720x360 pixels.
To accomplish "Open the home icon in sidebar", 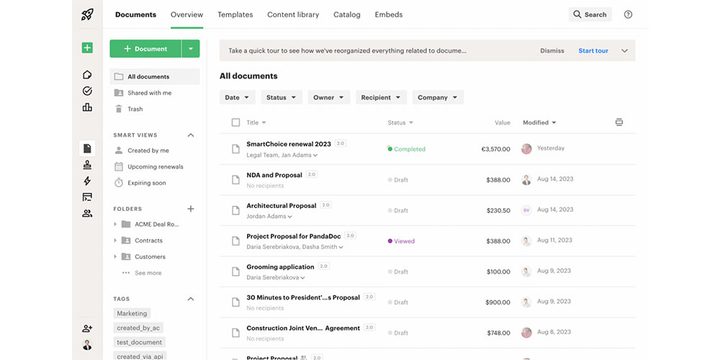I will pos(87,75).
